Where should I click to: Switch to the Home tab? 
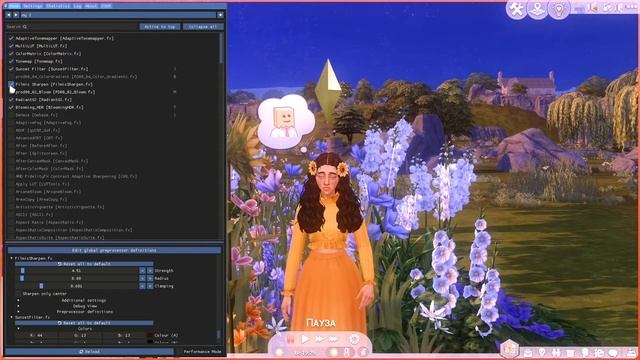tap(14, 6)
